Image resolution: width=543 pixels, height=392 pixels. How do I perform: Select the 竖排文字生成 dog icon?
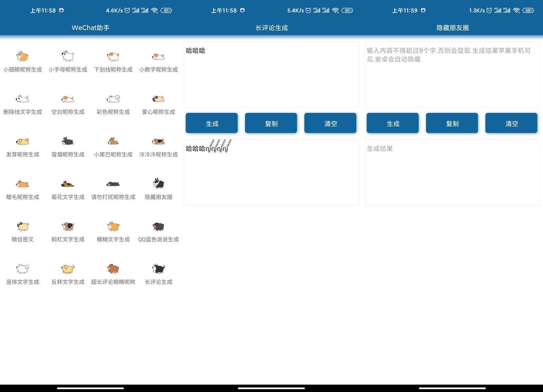[22, 269]
